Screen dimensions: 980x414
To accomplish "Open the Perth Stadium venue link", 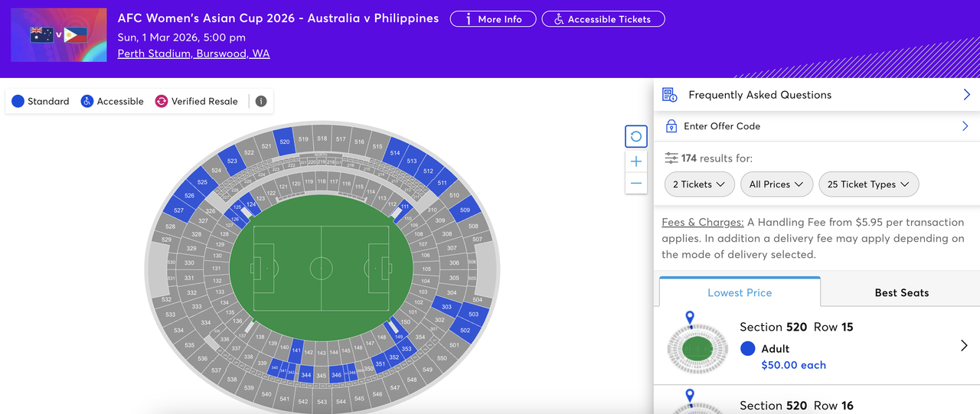I will (x=194, y=54).
